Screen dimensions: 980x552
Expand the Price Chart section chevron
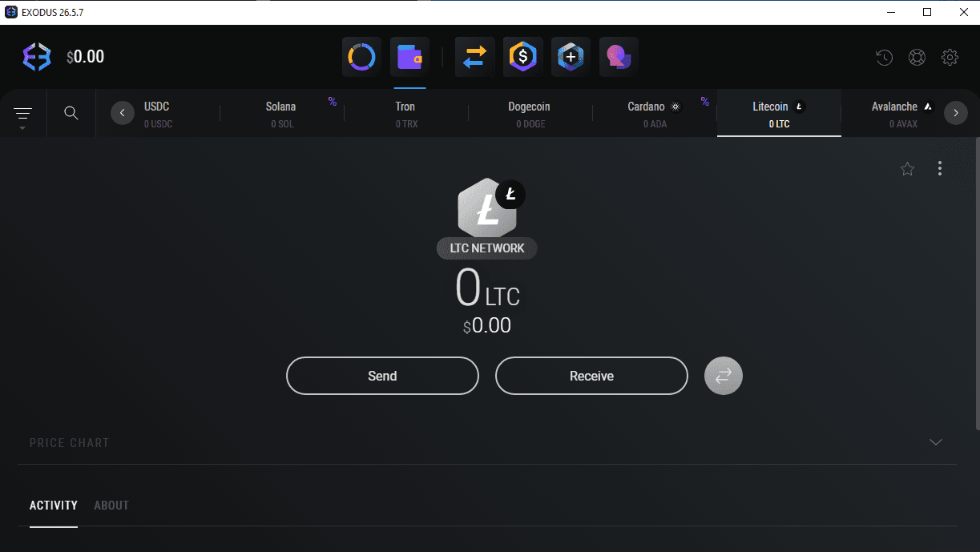coord(935,442)
